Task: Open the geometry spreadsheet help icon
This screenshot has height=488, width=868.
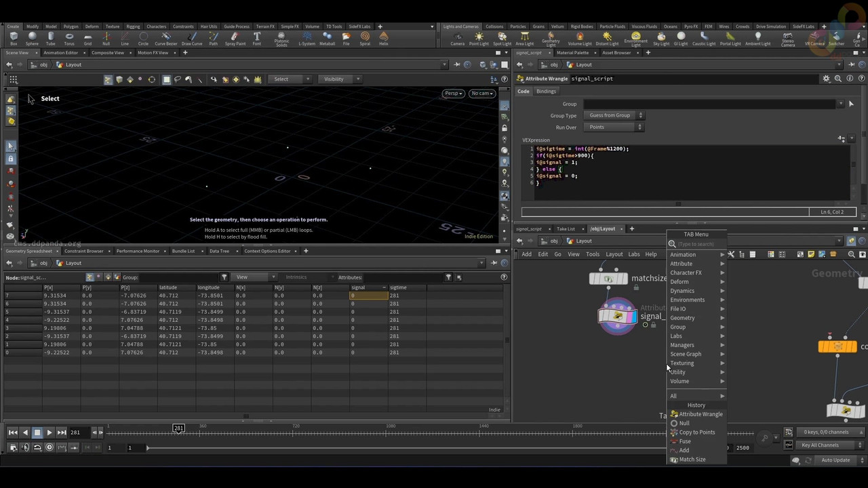Action: coord(504,277)
